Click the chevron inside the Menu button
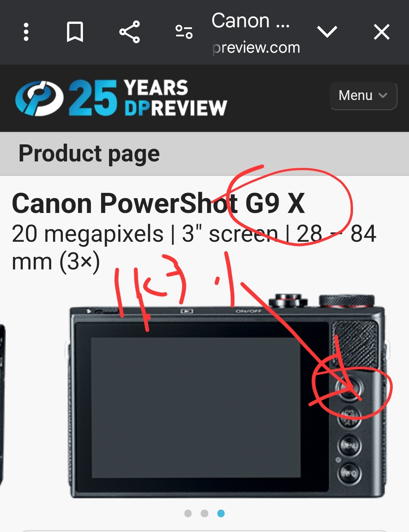Viewport: 409px width, 532px height. pos(383,95)
